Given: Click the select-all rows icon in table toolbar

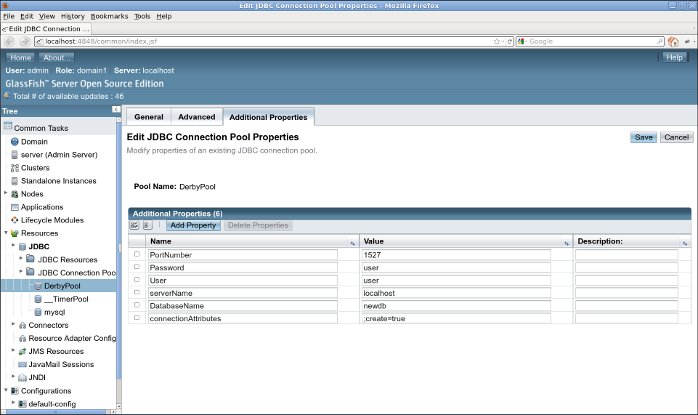Looking at the screenshot, I should point(135,226).
